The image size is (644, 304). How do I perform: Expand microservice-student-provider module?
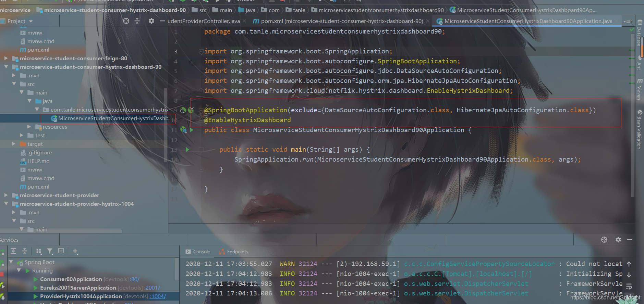pos(6,195)
